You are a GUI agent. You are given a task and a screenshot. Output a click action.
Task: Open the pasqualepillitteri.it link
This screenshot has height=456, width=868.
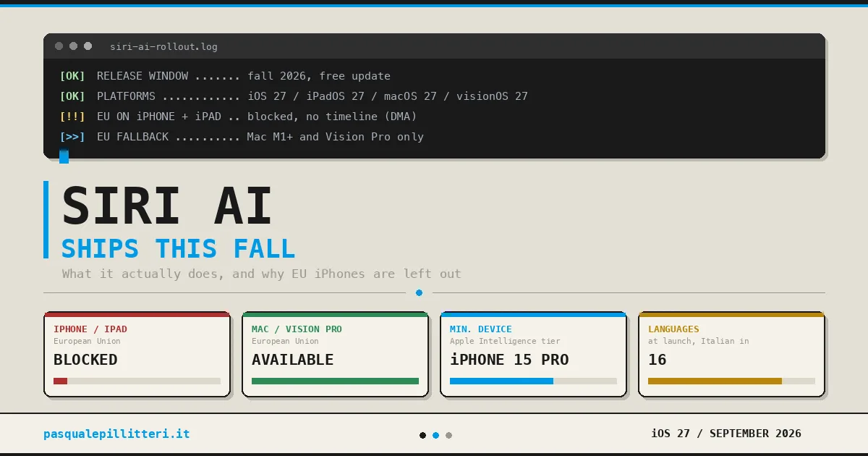click(116, 434)
